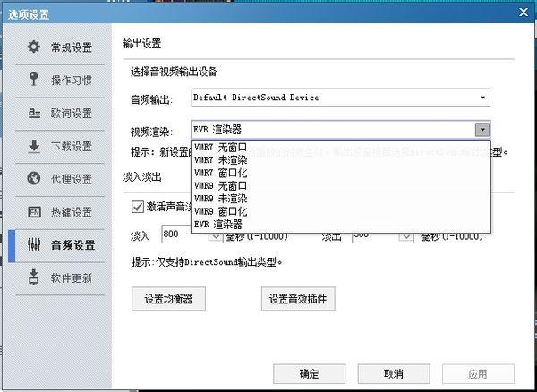The width and height of the screenshot is (537, 392).
Task: Expand the 音频输出 device dropdown
Action: click(x=482, y=98)
